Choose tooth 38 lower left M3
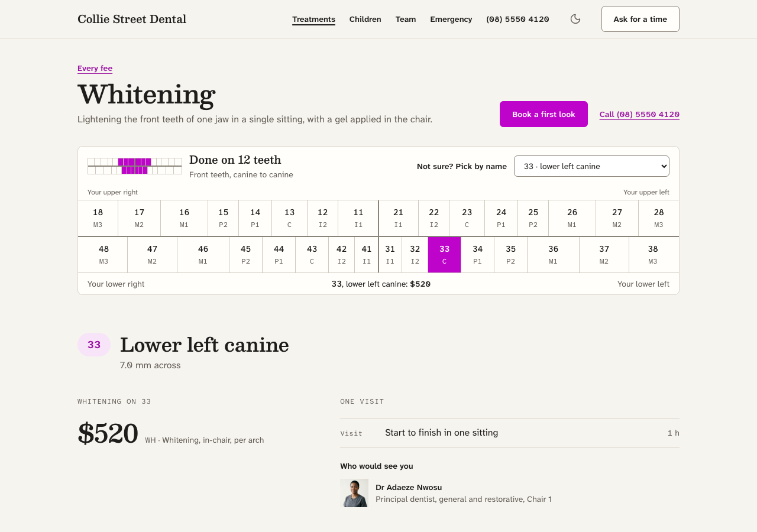 (654, 255)
